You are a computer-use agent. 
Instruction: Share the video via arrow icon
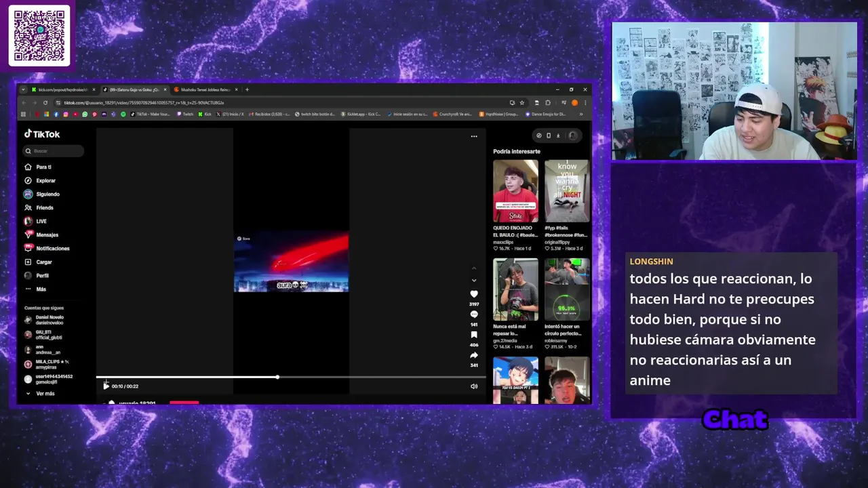(474, 355)
